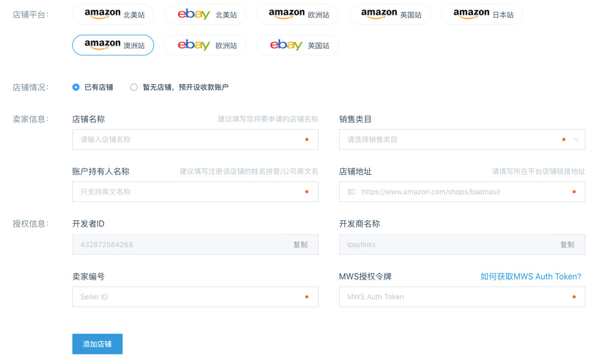Select the Amazon 北美站 platform
This screenshot has height=364, width=608.
click(113, 14)
